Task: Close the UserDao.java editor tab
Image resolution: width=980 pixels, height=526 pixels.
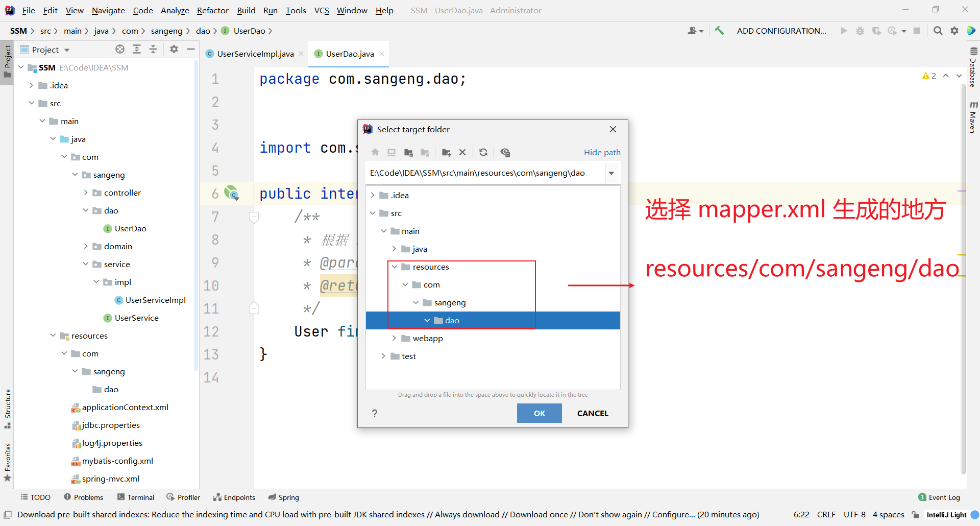Action: [382, 54]
